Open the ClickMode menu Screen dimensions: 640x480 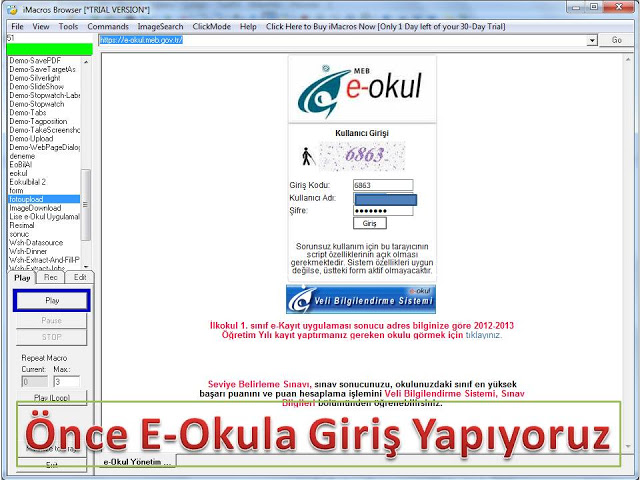pyautogui.click(x=211, y=27)
